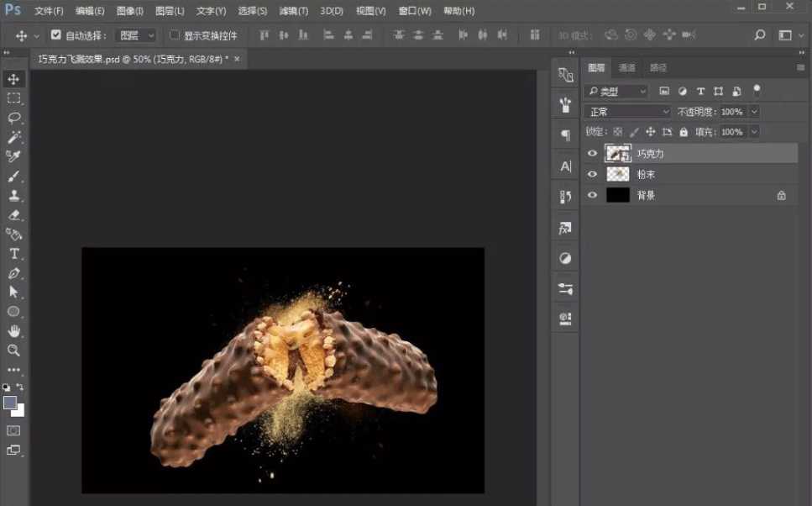The image size is (812, 506).
Task: Open the 正常 blend mode dropdown
Action: [628, 112]
